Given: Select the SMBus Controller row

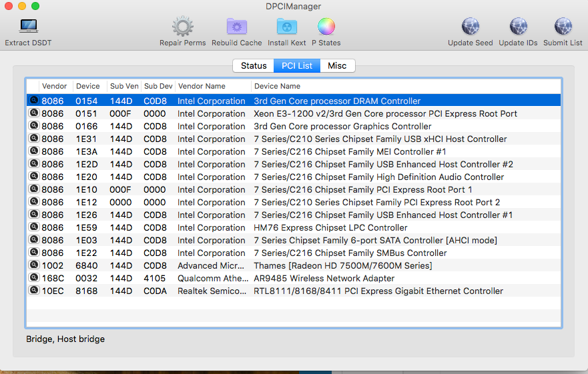Looking at the screenshot, I should click(294, 253).
